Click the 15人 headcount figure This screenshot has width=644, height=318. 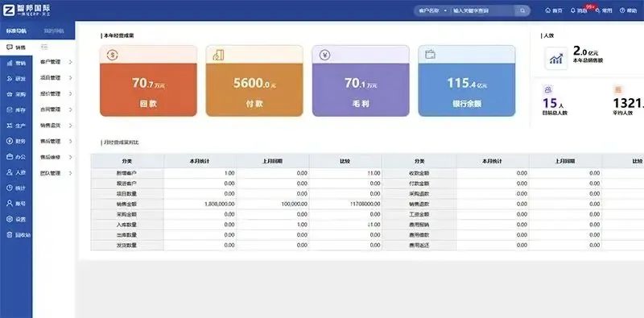point(553,103)
